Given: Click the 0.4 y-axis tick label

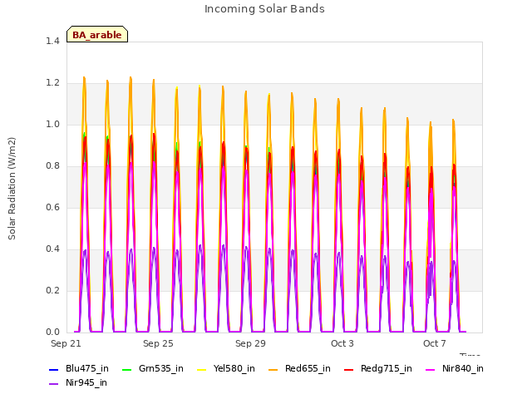Looking at the screenshot, I should 52,249.
